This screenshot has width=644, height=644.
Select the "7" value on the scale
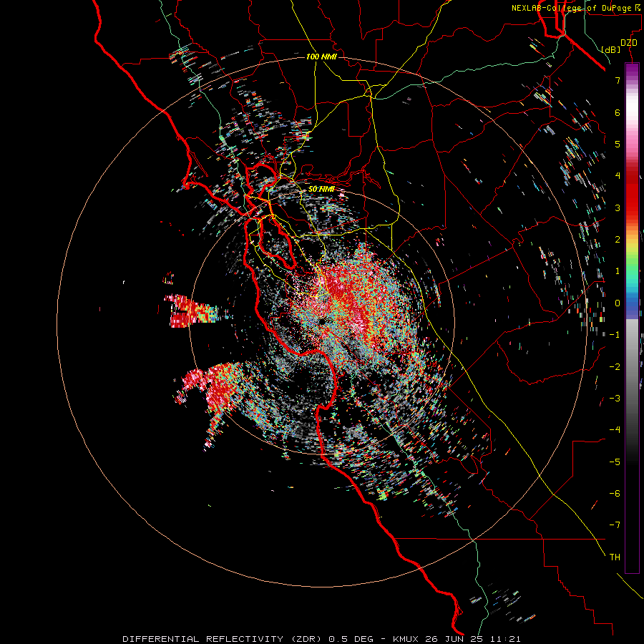point(618,80)
